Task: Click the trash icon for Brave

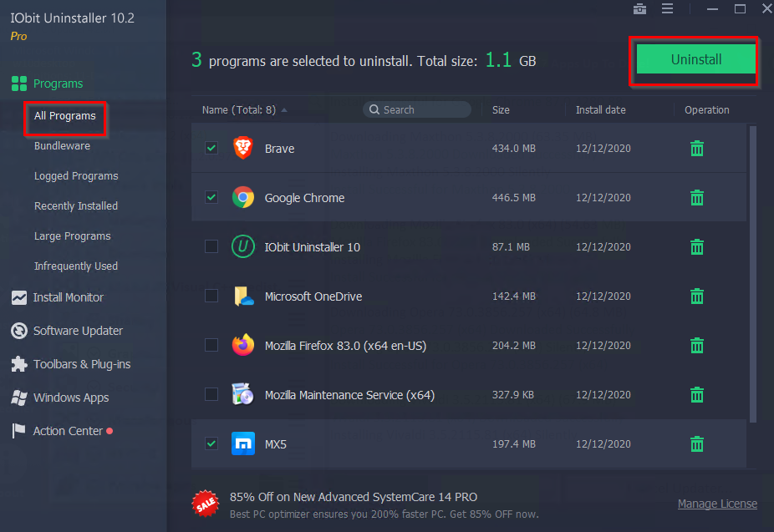Action: click(x=696, y=148)
